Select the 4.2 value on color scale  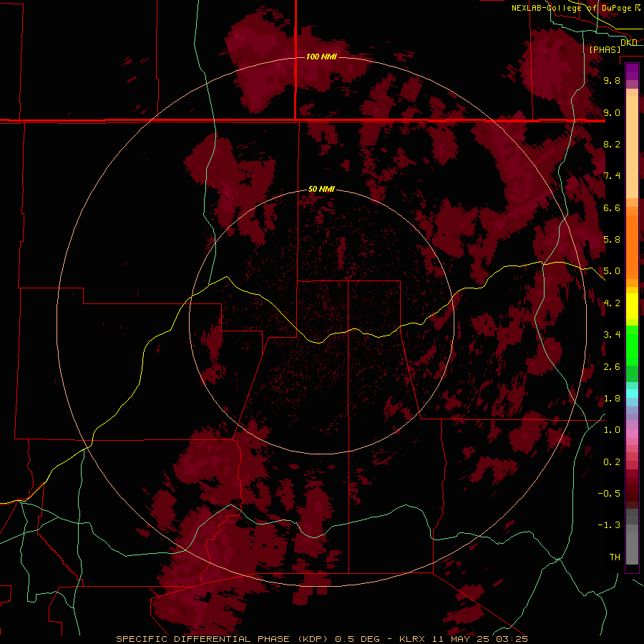coord(612,303)
